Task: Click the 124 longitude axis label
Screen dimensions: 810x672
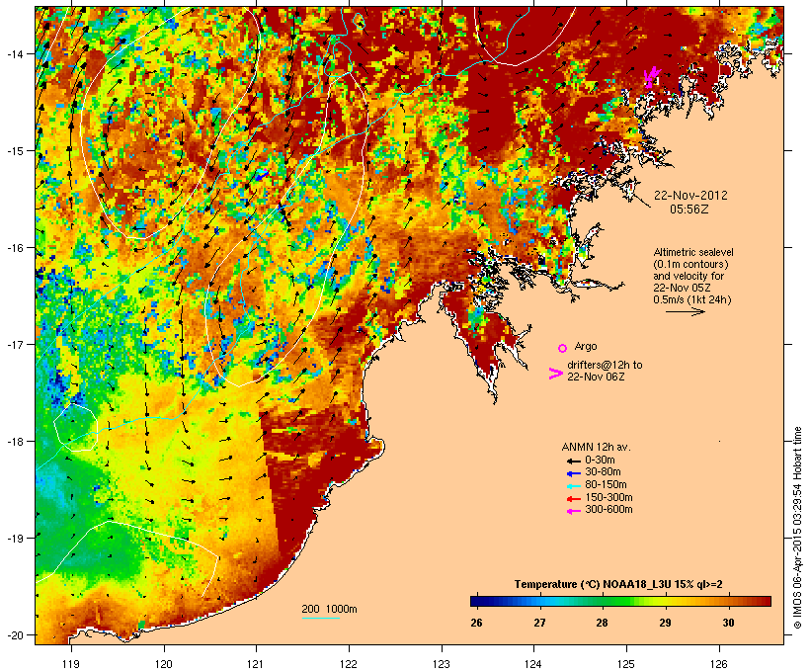Action: (534, 664)
